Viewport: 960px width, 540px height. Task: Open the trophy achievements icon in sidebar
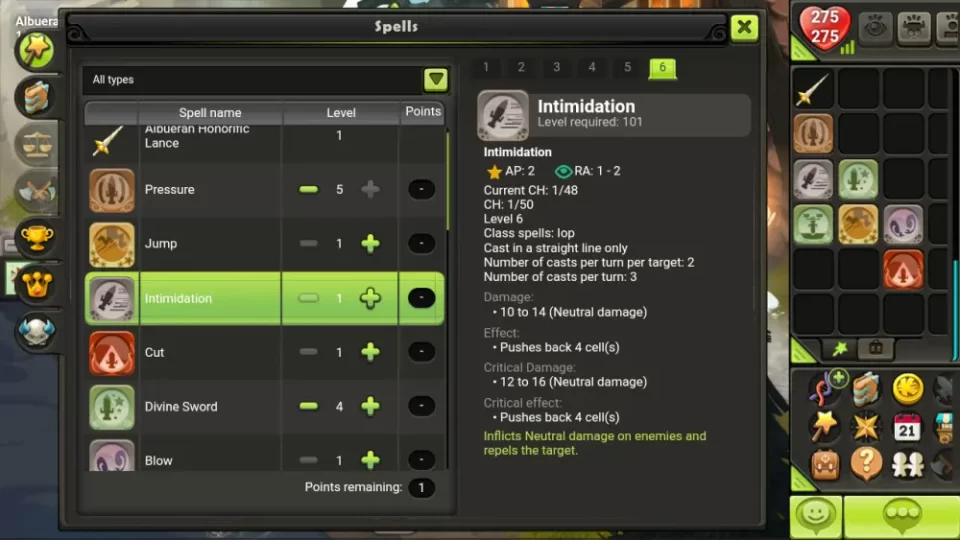click(37, 238)
